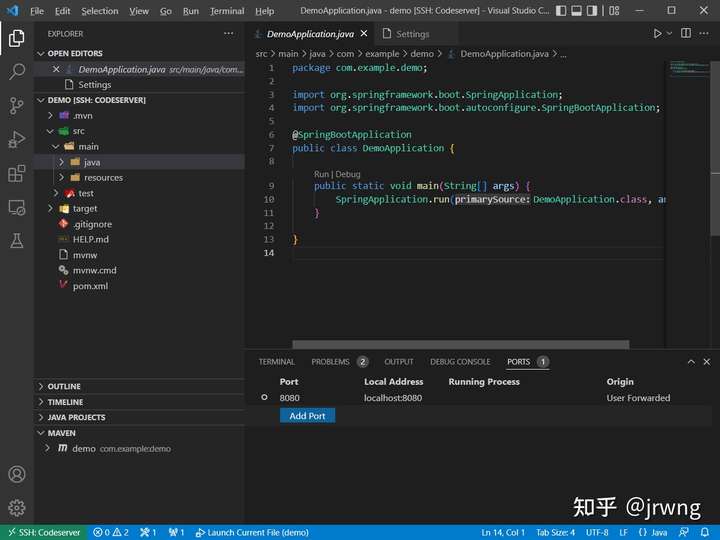Open the Remote Explorer view
Image resolution: width=720 pixels, height=540 pixels.
click(17, 208)
